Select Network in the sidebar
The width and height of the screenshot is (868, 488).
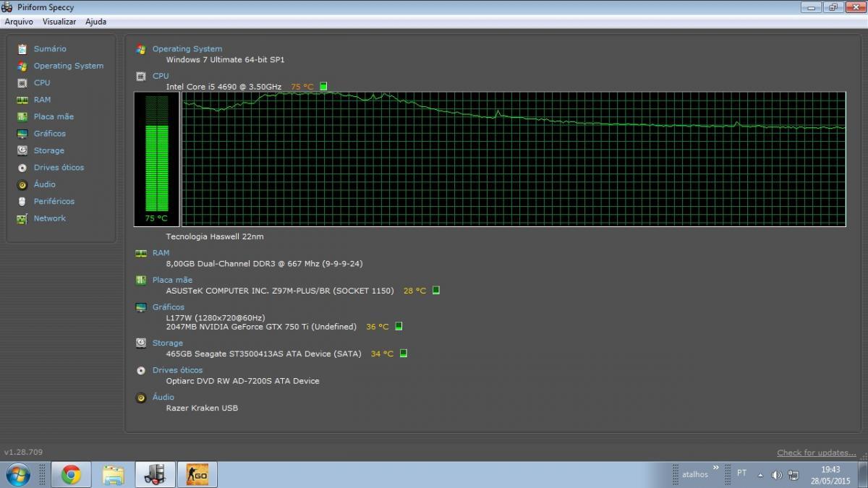50,218
